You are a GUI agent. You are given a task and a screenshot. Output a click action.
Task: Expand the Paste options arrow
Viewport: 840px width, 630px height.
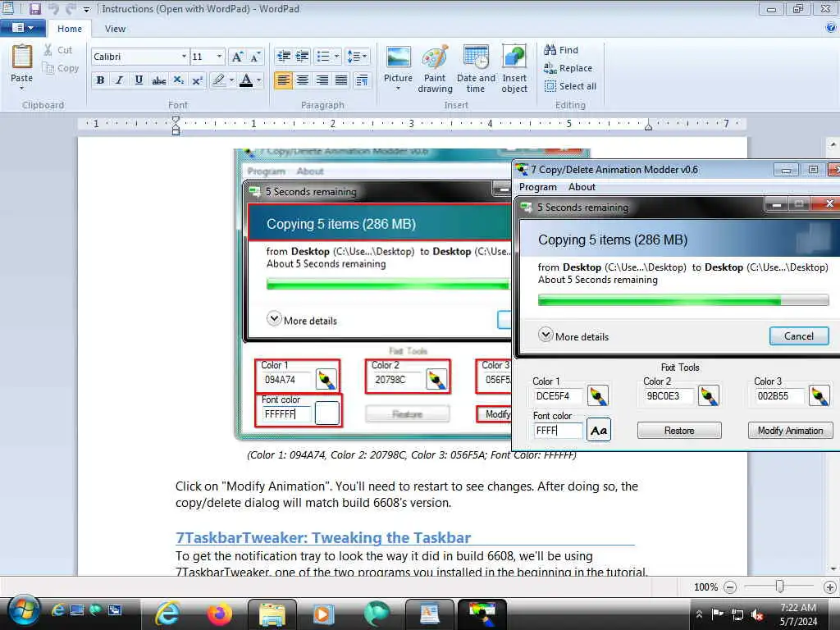coord(22,89)
